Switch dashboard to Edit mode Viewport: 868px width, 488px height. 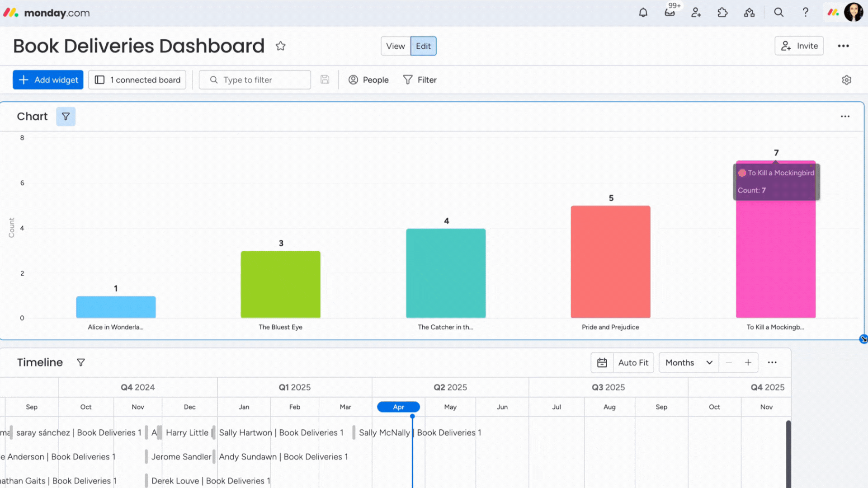click(x=423, y=46)
